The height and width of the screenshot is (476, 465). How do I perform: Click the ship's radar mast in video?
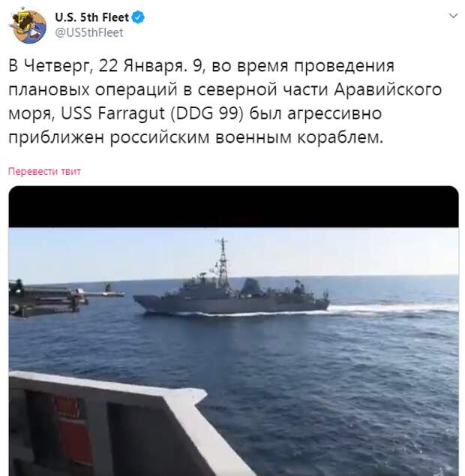pos(223,263)
